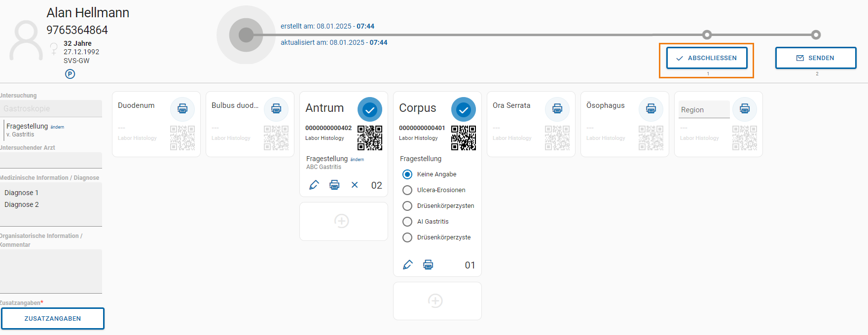Image resolution: width=868 pixels, height=335 pixels.
Task: Open the Antrum QR code
Action: pos(370,138)
